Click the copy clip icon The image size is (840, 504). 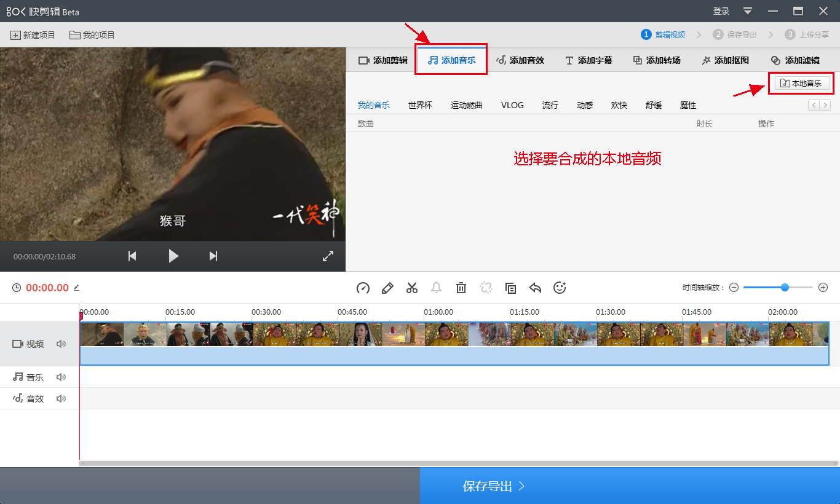510,288
